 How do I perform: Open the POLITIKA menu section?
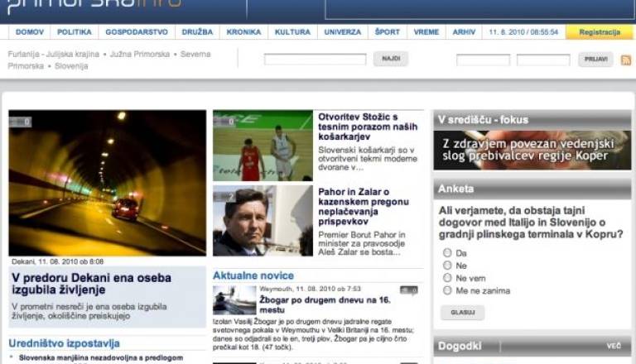click(x=75, y=32)
